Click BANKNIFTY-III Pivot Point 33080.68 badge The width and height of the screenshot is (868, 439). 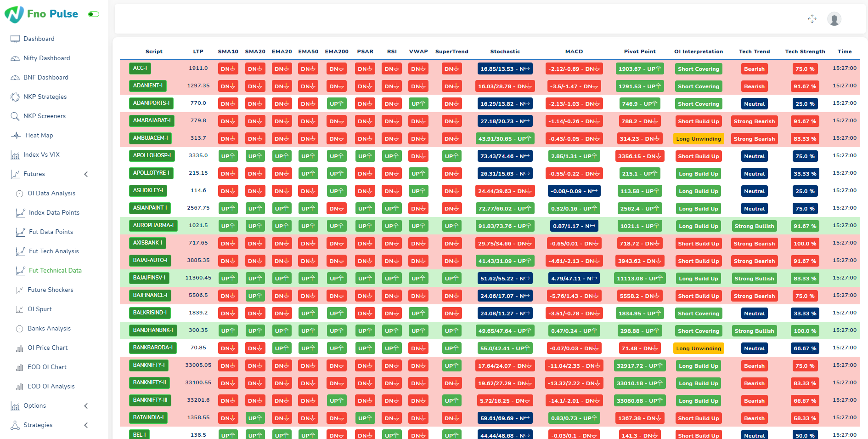[x=639, y=401]
